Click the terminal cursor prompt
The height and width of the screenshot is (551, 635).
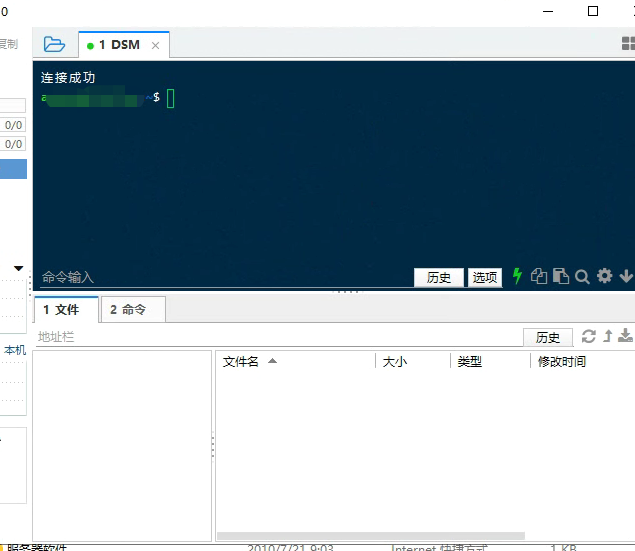pos(170,98)
